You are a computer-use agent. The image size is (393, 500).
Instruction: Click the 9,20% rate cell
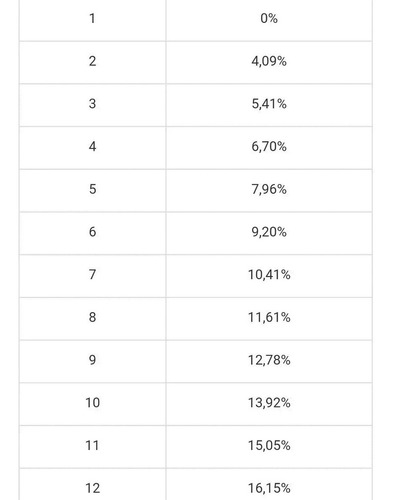pyautogui.click(x=269, y=233)
